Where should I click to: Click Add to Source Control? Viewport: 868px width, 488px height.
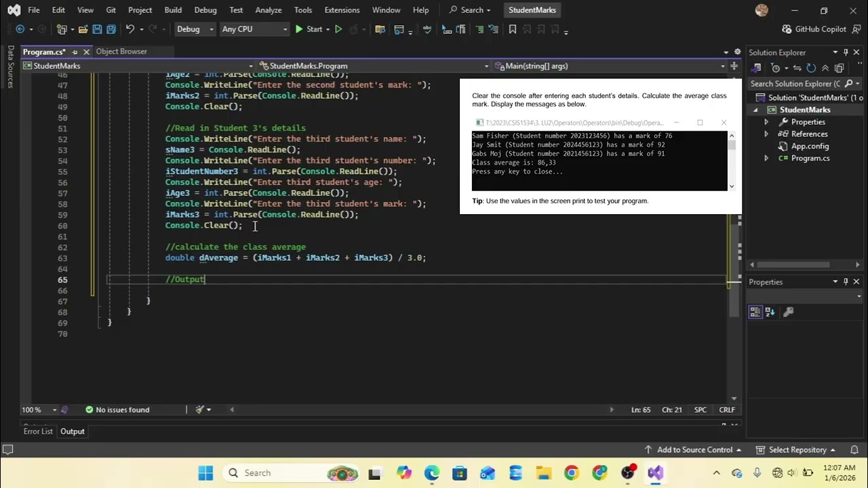[692, 449]
